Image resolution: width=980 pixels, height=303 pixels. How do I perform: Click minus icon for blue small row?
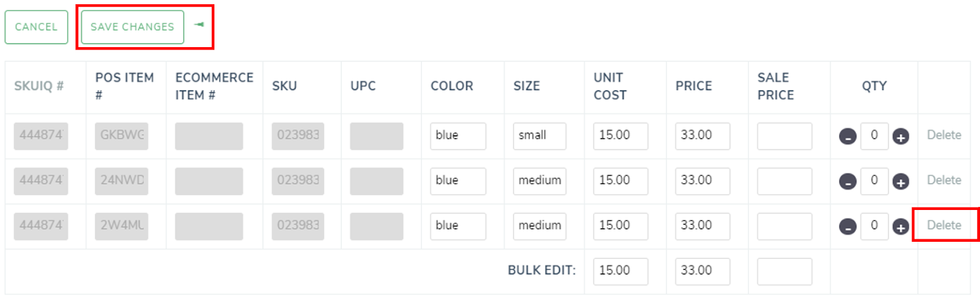coord(848,137)
